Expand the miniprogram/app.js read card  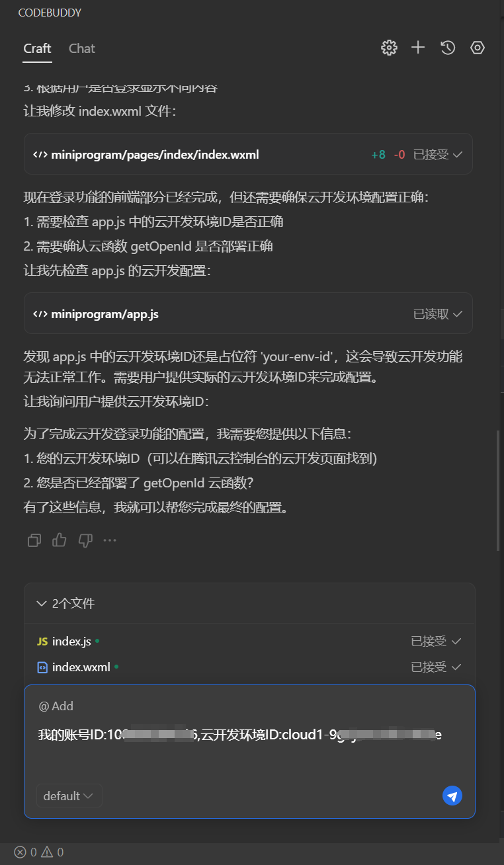click(248, 314)
